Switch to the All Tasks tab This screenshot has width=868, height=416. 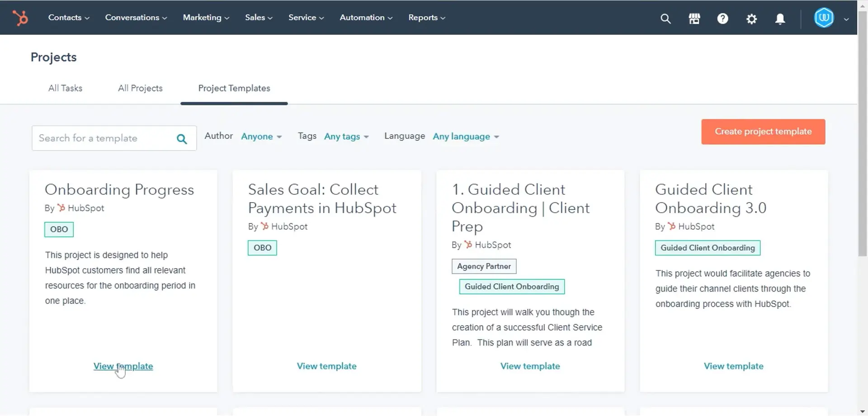click(65, 88)
